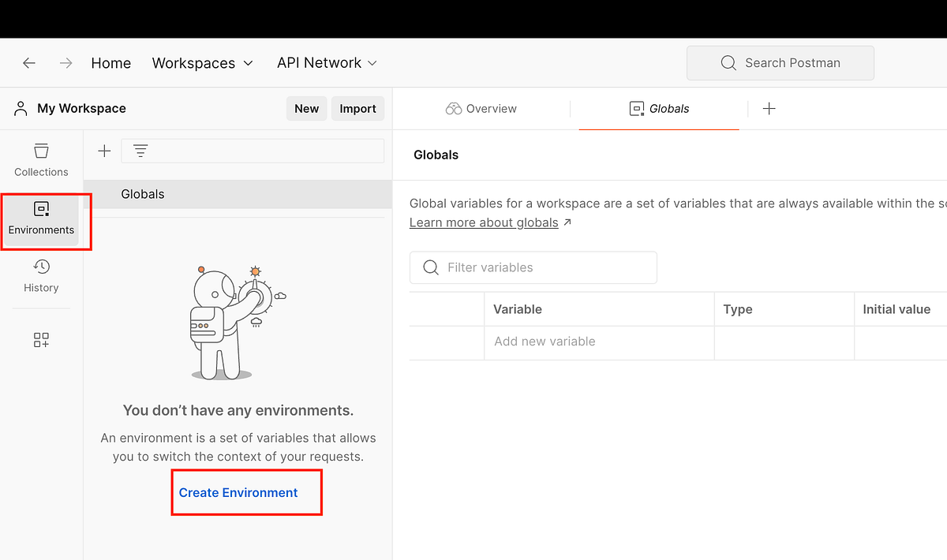Open the Learn more about globals link
This screenshot has width=947, height=560.
tap(484, 222)
